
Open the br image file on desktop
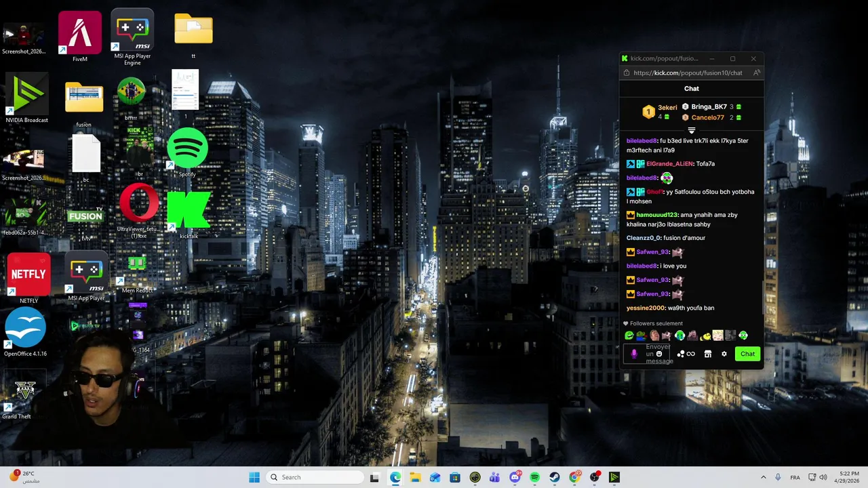(x=140, y=152)
